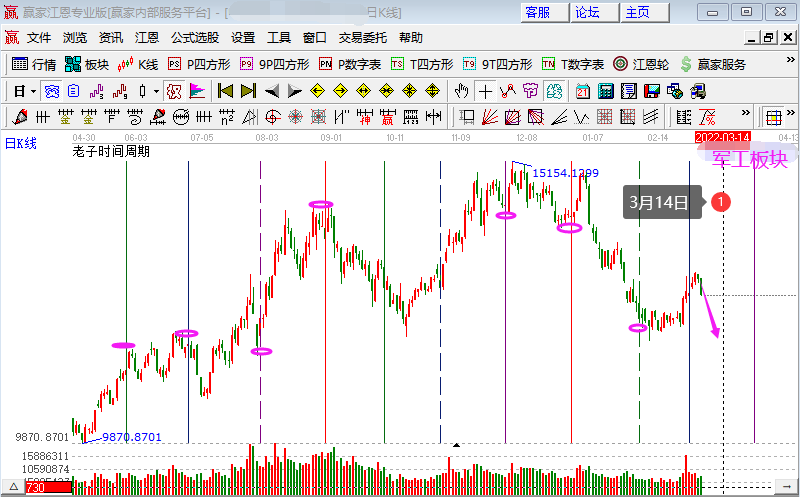This screenshot has height=497, width=800.
Task: Jump to last bar icon
Action: (248, 91)
